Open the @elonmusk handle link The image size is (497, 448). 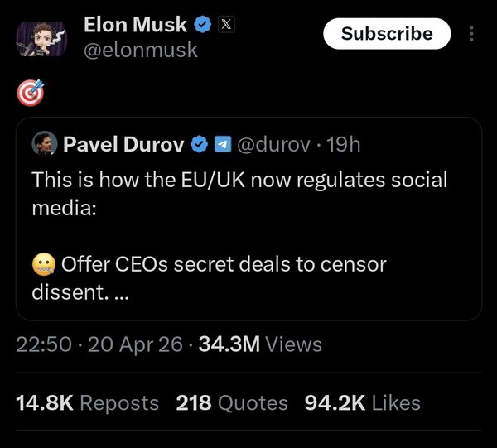(141, 50)
